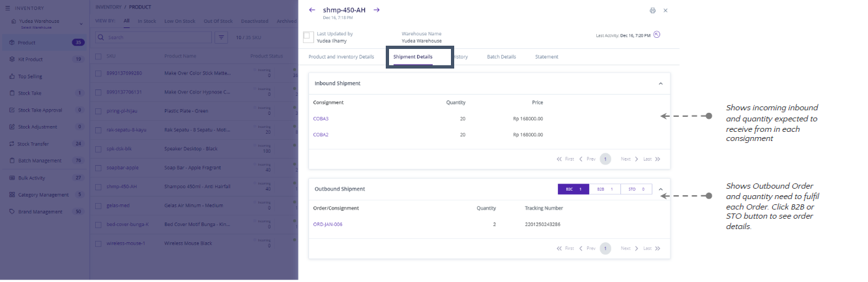Viewport: 868px width, 282px height.
Task: Show STO outbound orders
Action: click(x=636, y=189)
